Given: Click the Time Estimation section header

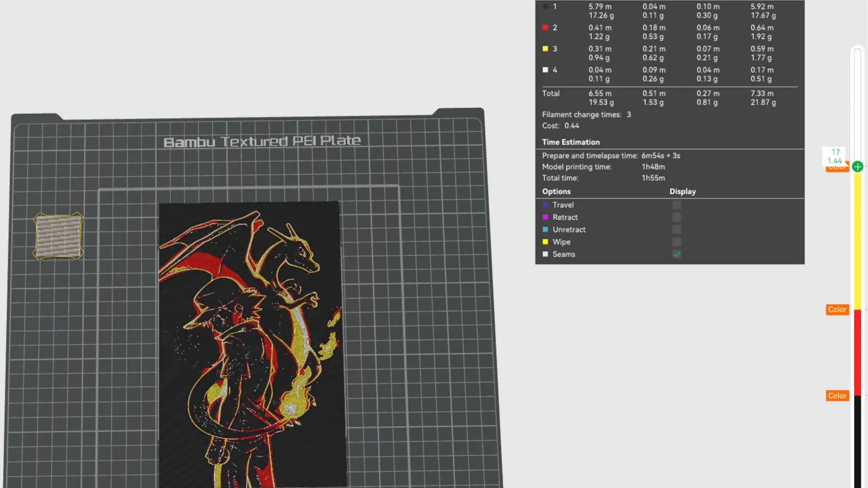Looking at the screenshot, I should [x=571, y=142].
